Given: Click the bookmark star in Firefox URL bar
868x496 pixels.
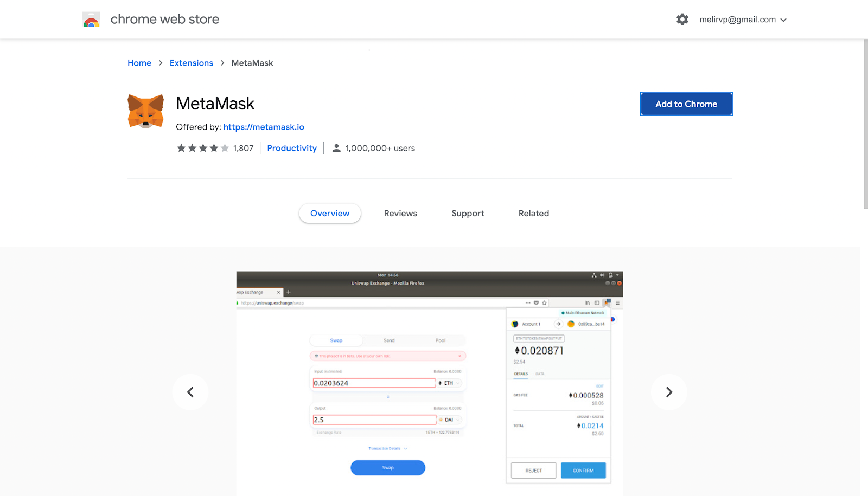Looking at the screenshot, I should [x=544, y=303].
